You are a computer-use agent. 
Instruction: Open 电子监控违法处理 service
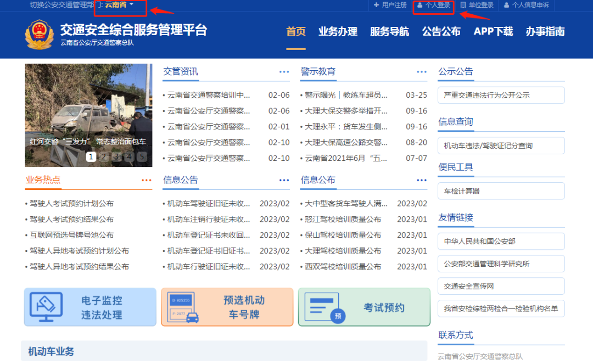point(90,307)
